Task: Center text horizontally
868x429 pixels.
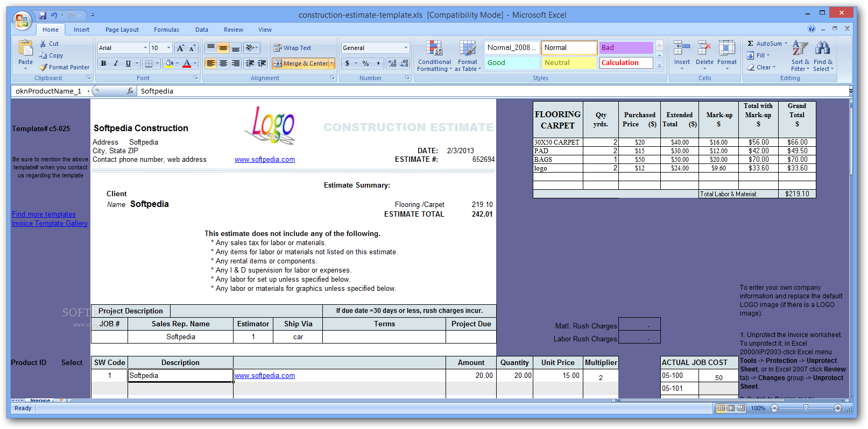Action: point(223,63)
